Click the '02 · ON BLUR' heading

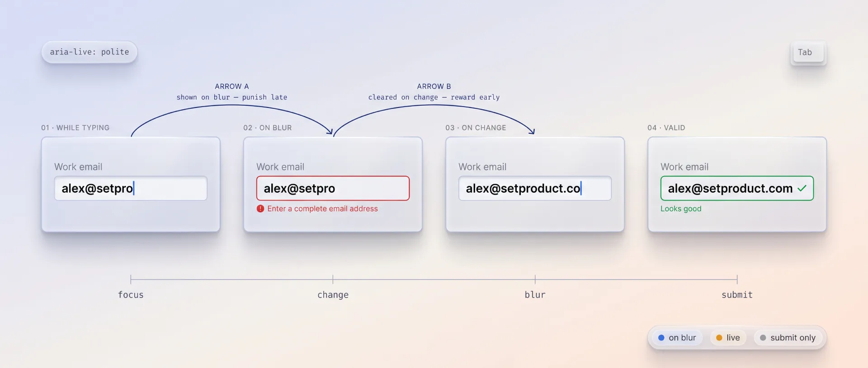(x=267, y=128)
